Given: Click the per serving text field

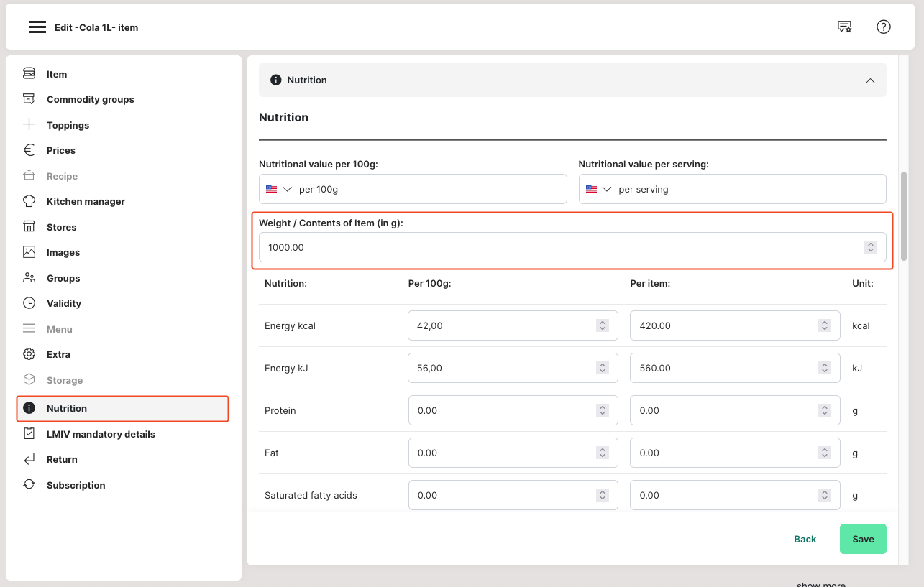Looking at the screenshot, I should [x=733, y=189].
